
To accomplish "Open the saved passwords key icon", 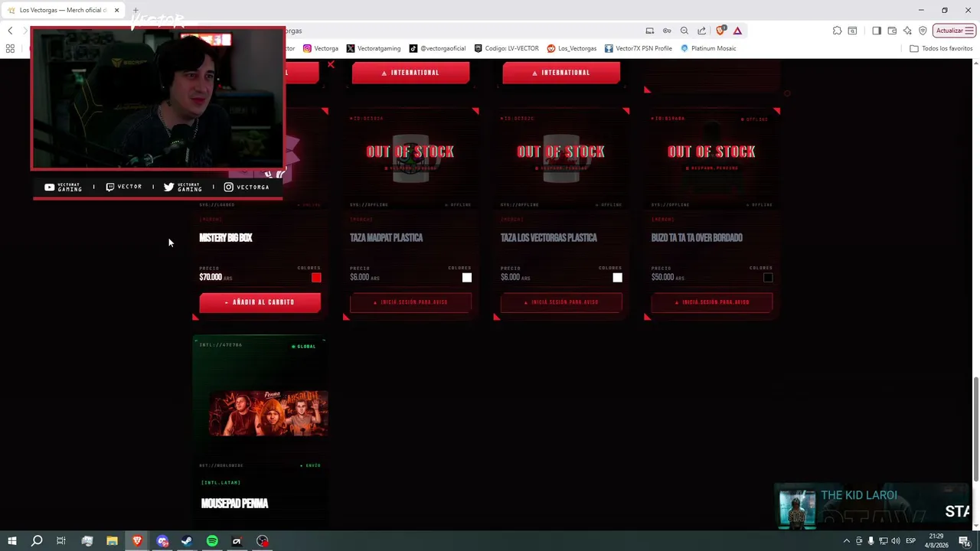I will [667, 31].
